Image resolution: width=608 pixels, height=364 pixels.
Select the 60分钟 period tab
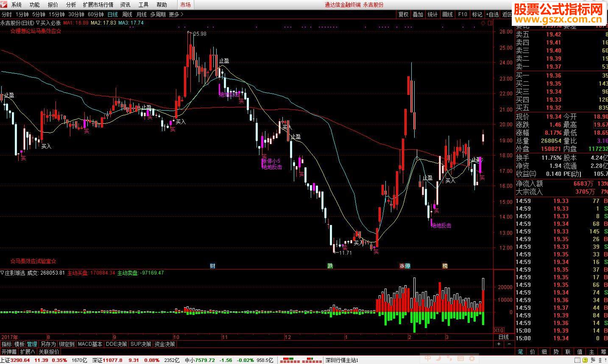[95, 14]
